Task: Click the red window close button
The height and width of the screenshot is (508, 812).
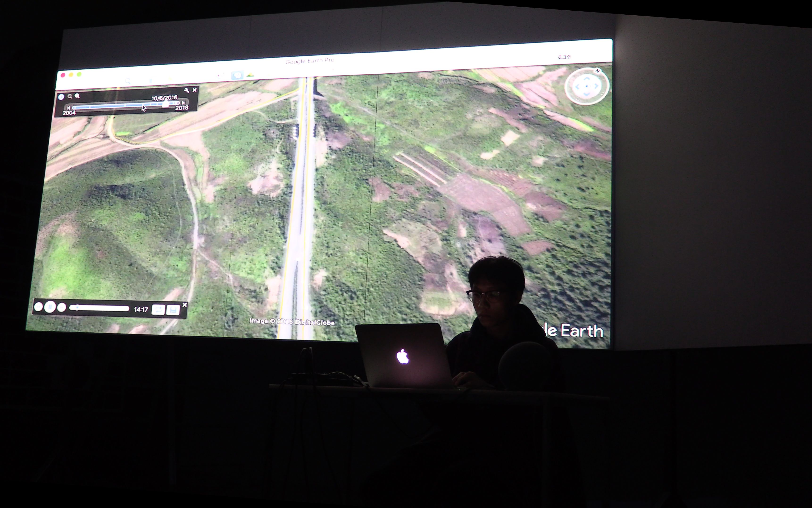Action: [63, 75]
